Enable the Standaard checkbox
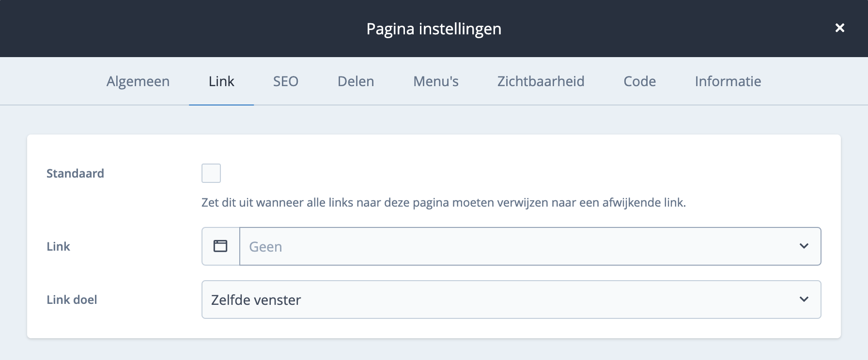Image resolution: width=868 pixels, height=360 pixels. coord(211,173)
